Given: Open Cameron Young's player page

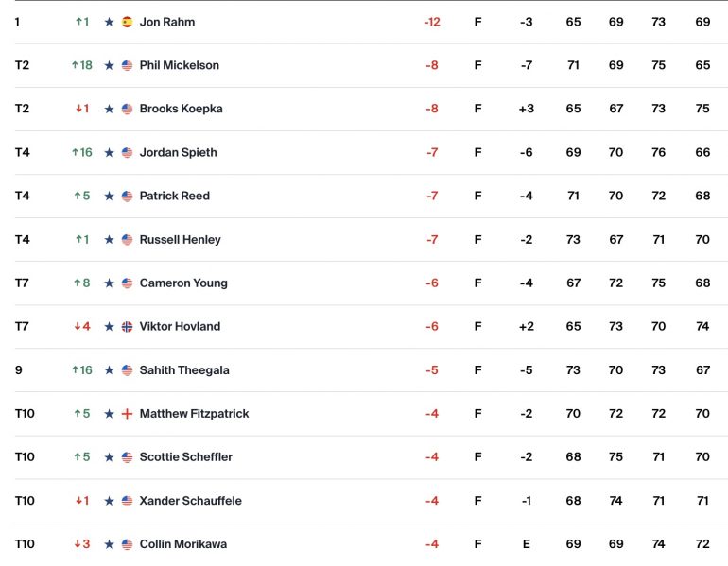Looking at the screenshot, I should [183, 283].
